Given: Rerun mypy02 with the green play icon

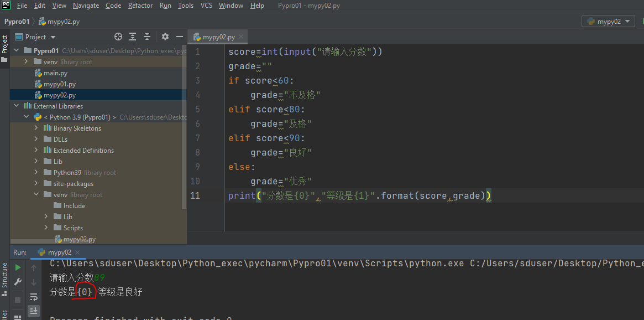Looking at the screenshot, I should (x=18, y=268).
